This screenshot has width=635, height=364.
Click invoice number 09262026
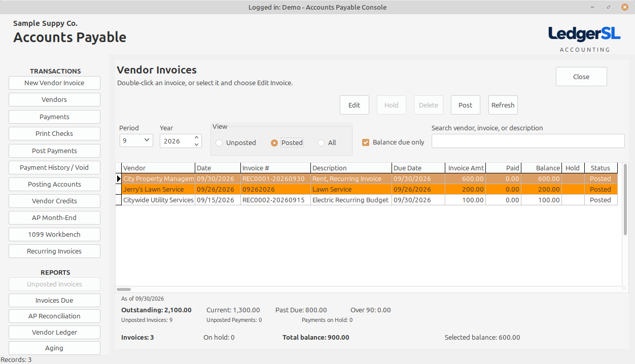(x=275, y=190)
